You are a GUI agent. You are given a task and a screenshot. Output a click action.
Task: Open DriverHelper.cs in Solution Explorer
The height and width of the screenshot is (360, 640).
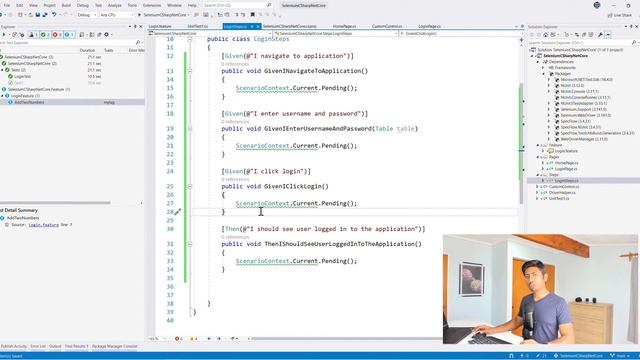click(562, 193)
